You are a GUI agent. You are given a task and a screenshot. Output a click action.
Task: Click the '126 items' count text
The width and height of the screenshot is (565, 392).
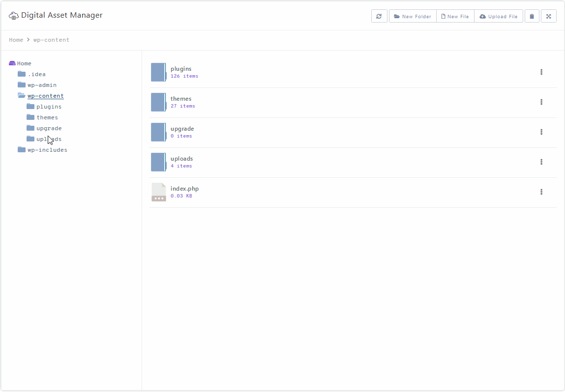(184, 76)
